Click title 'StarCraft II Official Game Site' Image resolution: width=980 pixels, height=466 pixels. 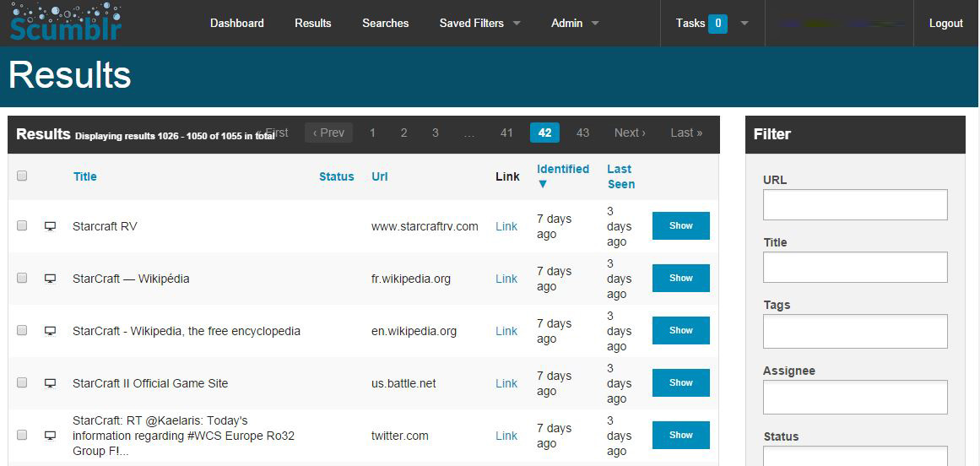150,383
